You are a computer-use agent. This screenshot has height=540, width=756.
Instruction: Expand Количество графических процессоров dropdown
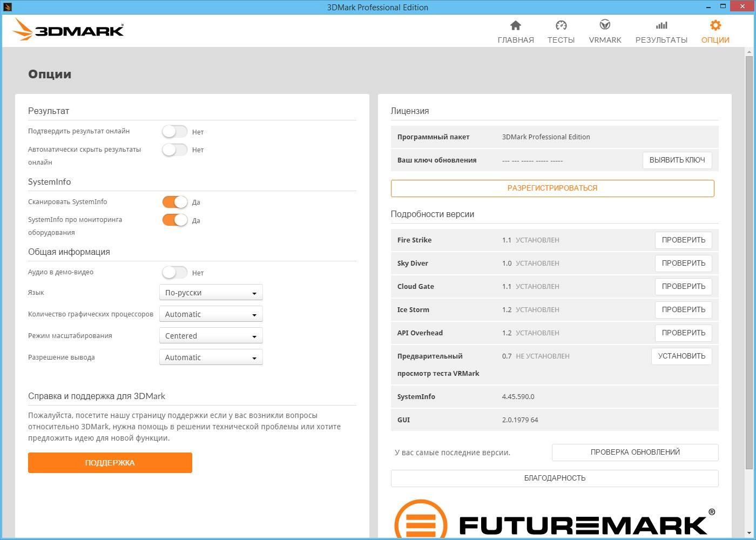click(x=211, y=314)
